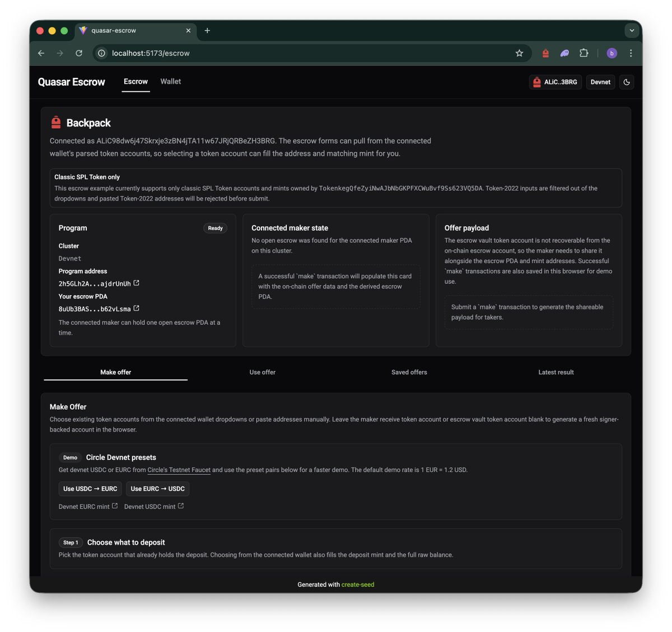Close the quasar-escrow tab
Image resolution: width=672 pixels, height=632 pixels.
coord(188,31)
